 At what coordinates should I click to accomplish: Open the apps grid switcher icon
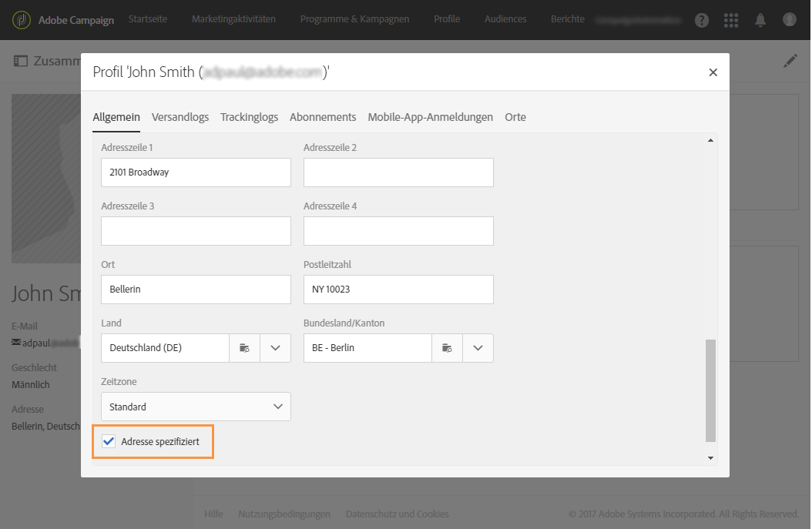tap(731, 20)
